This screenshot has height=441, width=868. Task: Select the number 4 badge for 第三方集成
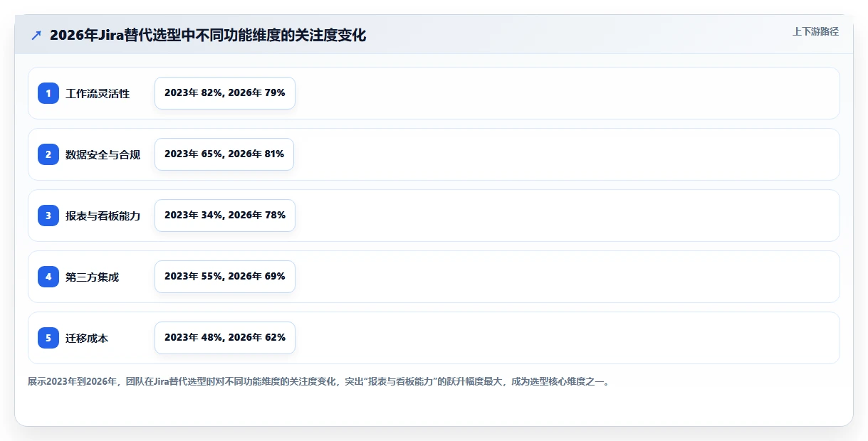(x=48, y=277)
